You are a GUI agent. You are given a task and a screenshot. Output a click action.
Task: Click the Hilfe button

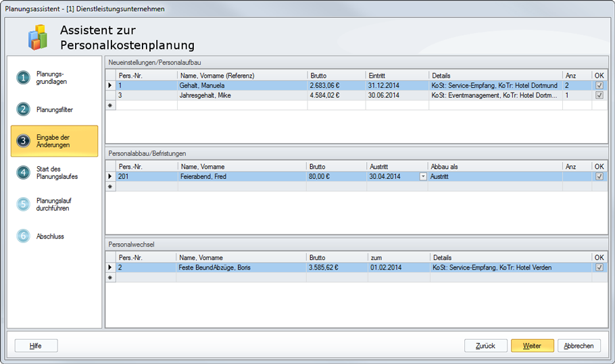coord(36,346)
